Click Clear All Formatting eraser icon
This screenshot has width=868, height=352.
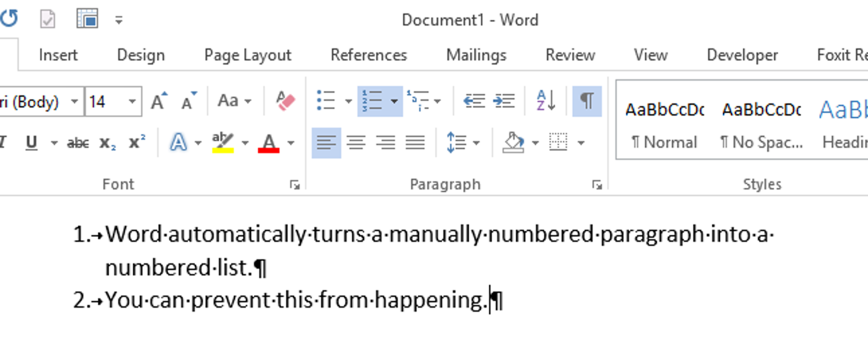click(286, 101)
